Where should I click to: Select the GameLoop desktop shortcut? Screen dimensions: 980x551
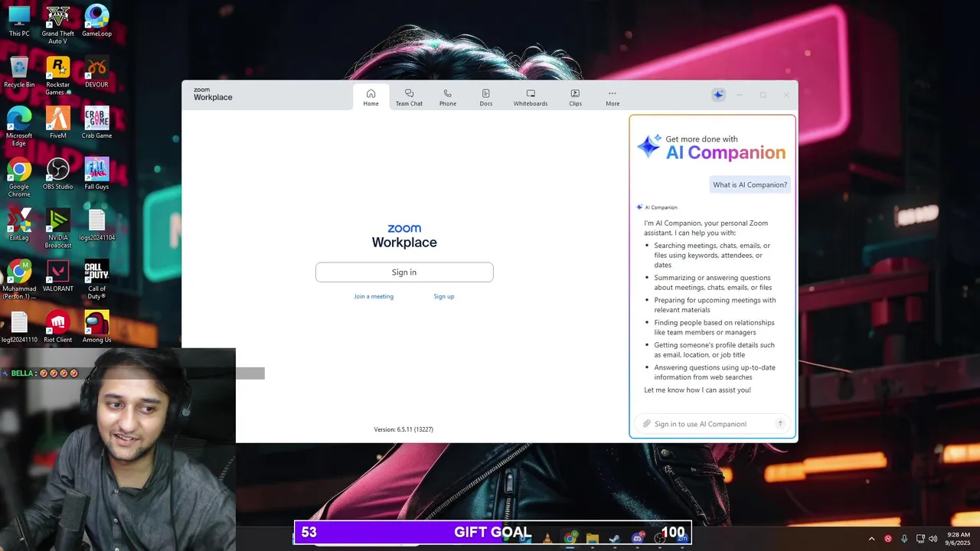coord(96,21)
